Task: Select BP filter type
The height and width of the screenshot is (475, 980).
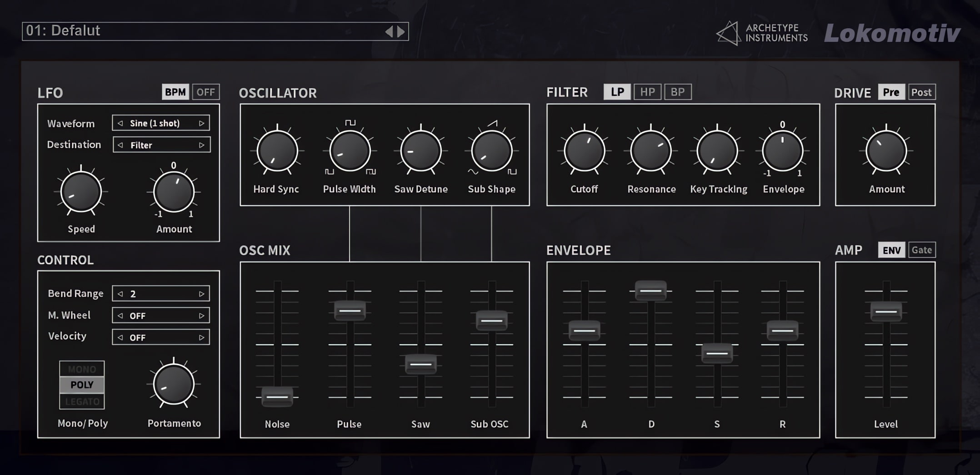Action: pyautogui.click(x=678, y=92)
